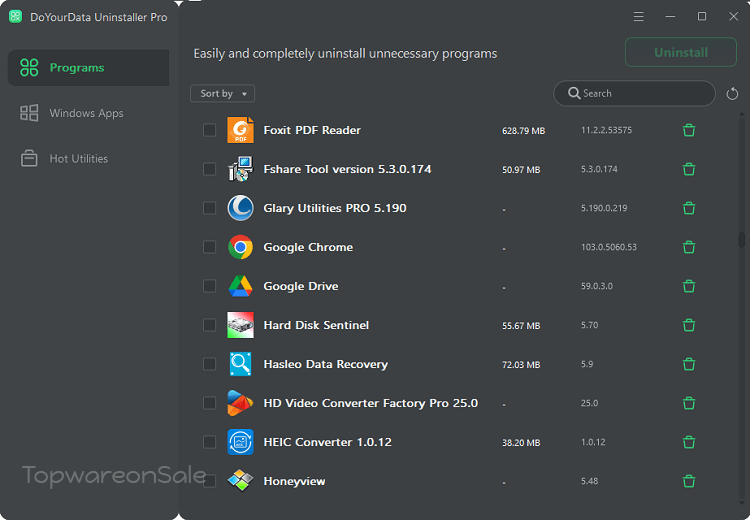This screenshot has width=750, height=520.
Task: Click the HEIC Converter app icon
Action: point(240,442)
